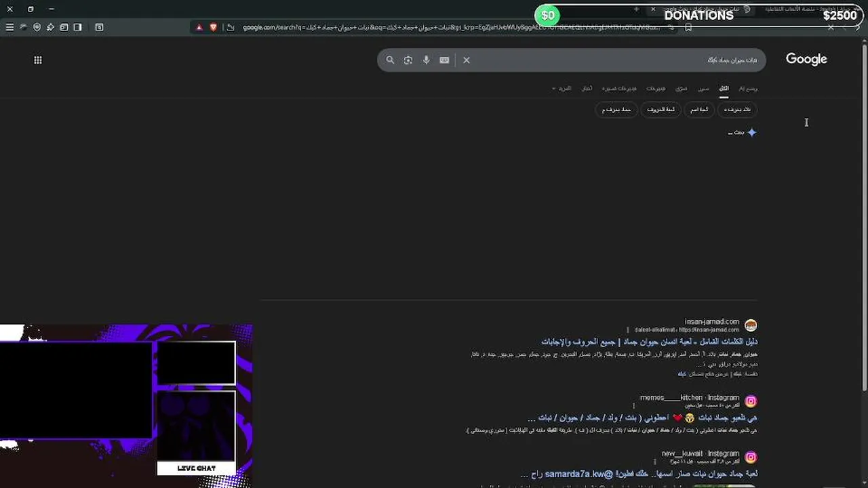
Task: Click the share icon in address bar
Action: pyautogui.click(x=231, y=27)
